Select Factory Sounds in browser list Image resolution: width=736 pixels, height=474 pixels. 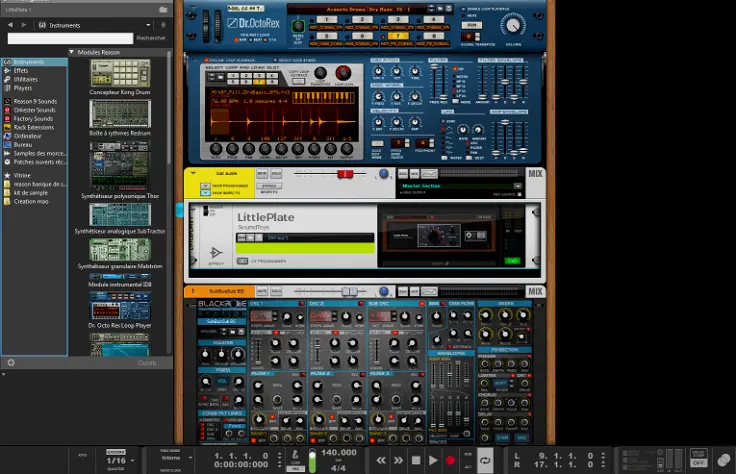coord(33,118)
